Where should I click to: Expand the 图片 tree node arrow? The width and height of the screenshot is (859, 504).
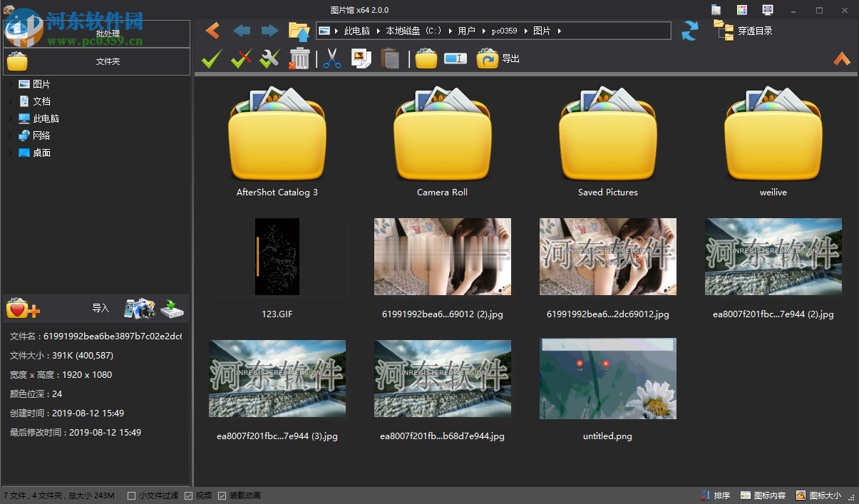(x=9, y=85)
